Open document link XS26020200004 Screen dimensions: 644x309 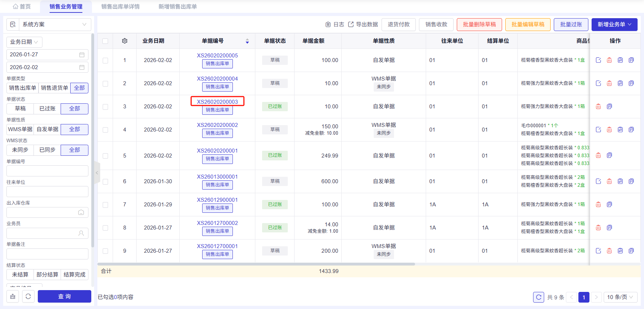[217, 79]
